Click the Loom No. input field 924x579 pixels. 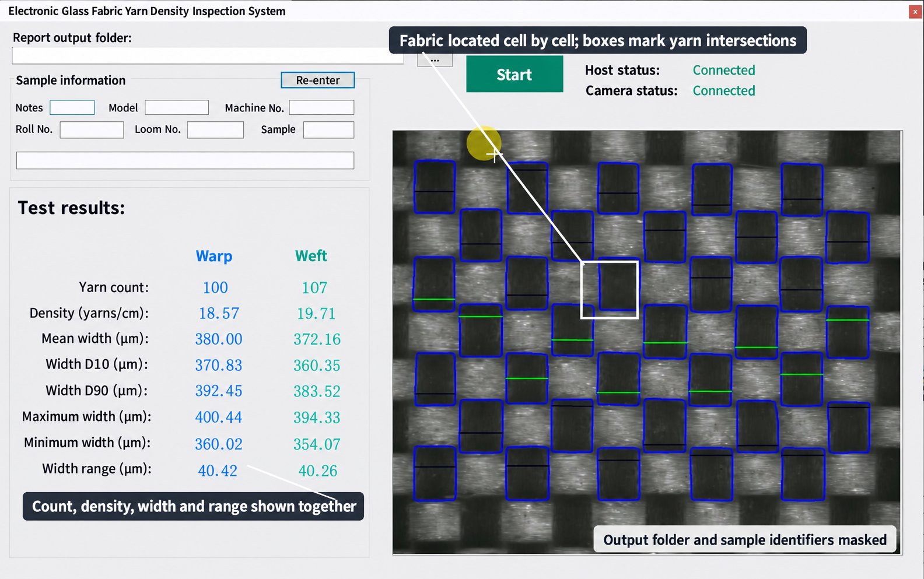(215, 129)
